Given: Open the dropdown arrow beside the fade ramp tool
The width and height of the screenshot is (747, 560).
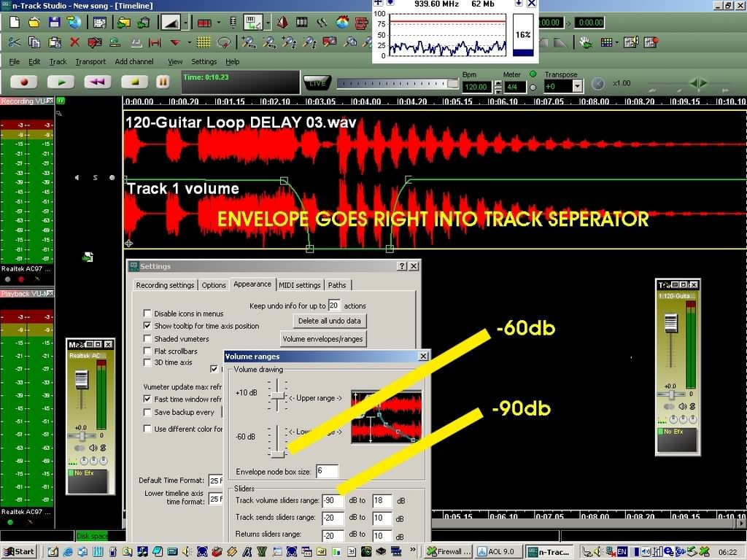Looking at the screenshot, I should 186,23.
